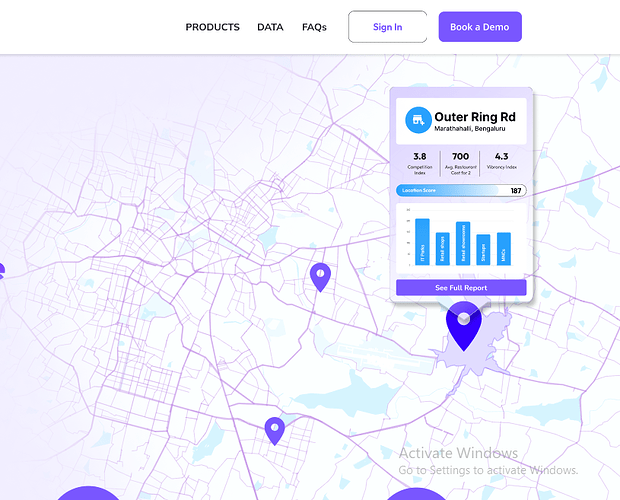Click the Outer Ring Rd heading
The height and width of the screenshot is (500, 620).
[475, 117]
